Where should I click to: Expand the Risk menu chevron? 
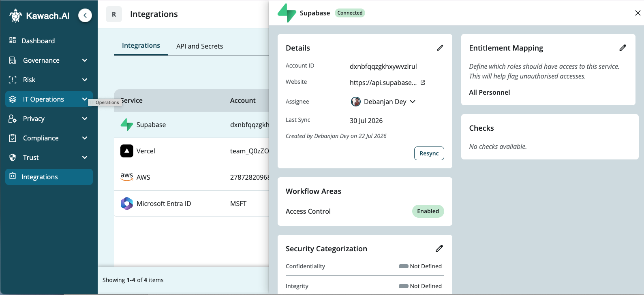pyautogui.click(x=85, y=80)
